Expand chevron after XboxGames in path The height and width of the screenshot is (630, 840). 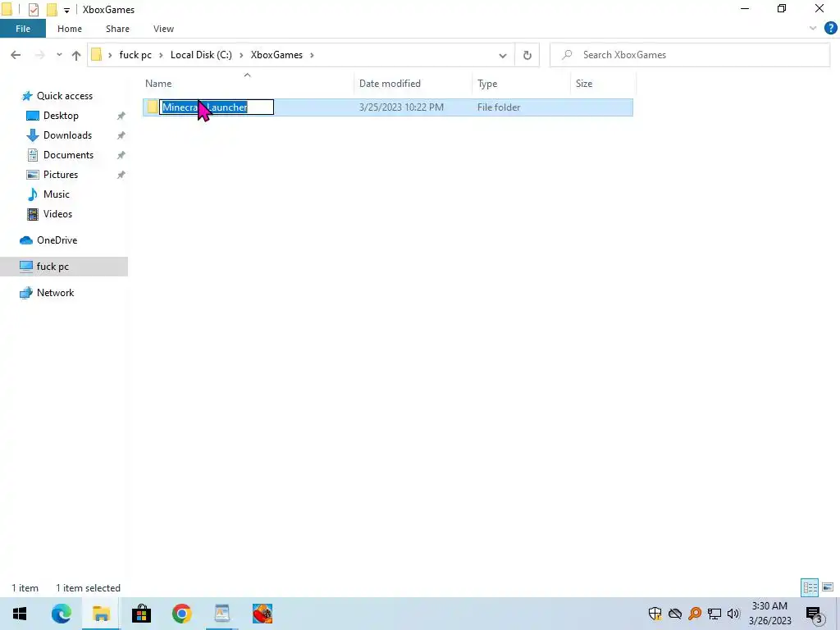point(312,55)
